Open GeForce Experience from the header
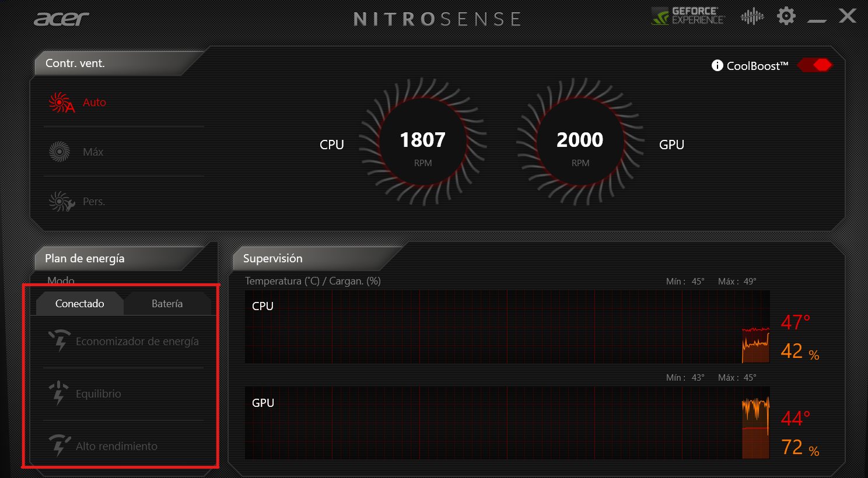The width and height of the screenshot is (868, 478). click(x=688, y=16)
